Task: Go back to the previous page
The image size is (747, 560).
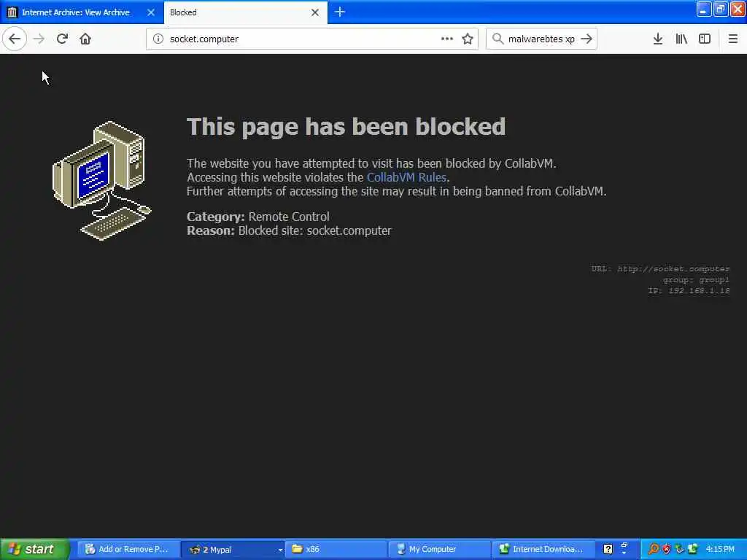Action: [x=15, y=39]
